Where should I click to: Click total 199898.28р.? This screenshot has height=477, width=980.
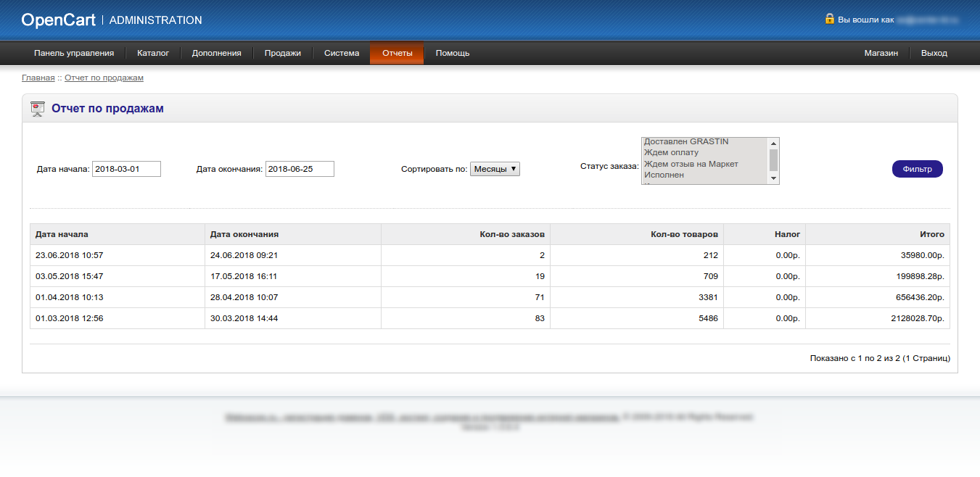920,276
